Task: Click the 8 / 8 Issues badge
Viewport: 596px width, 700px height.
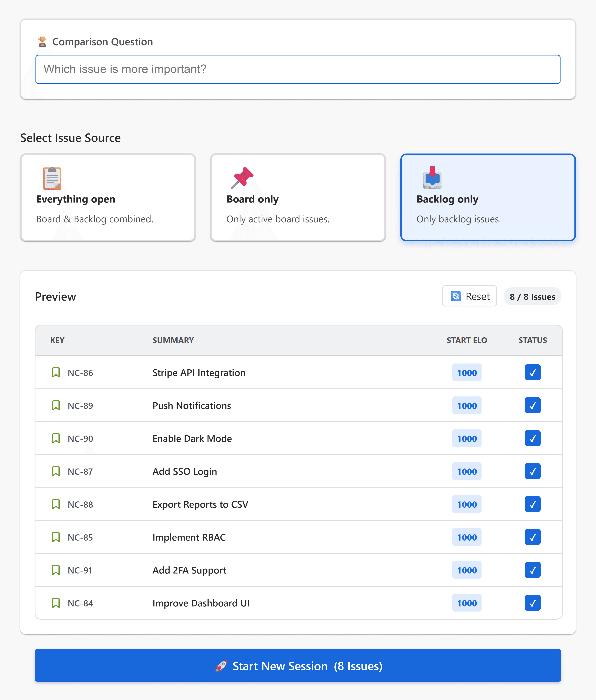Action: [533, 297]
